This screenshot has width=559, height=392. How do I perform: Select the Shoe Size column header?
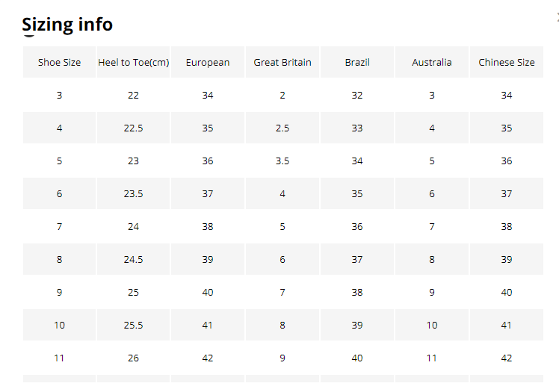click(59, 63)
